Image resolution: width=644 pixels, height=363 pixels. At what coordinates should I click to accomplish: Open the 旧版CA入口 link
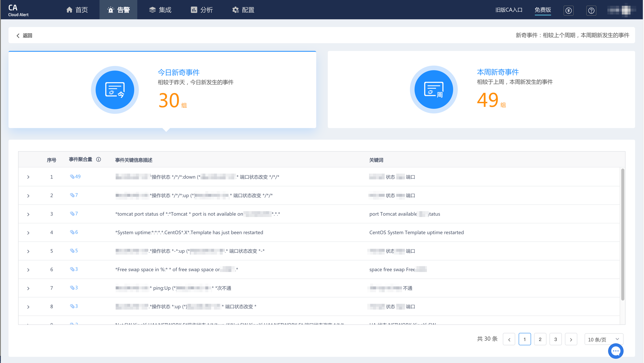tap(509, 10)
